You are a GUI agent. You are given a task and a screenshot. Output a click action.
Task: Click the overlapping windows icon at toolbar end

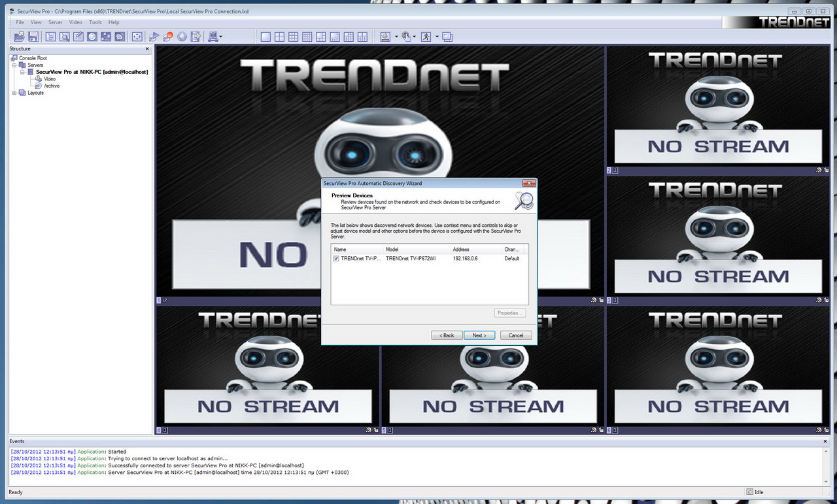pos(447,37)
